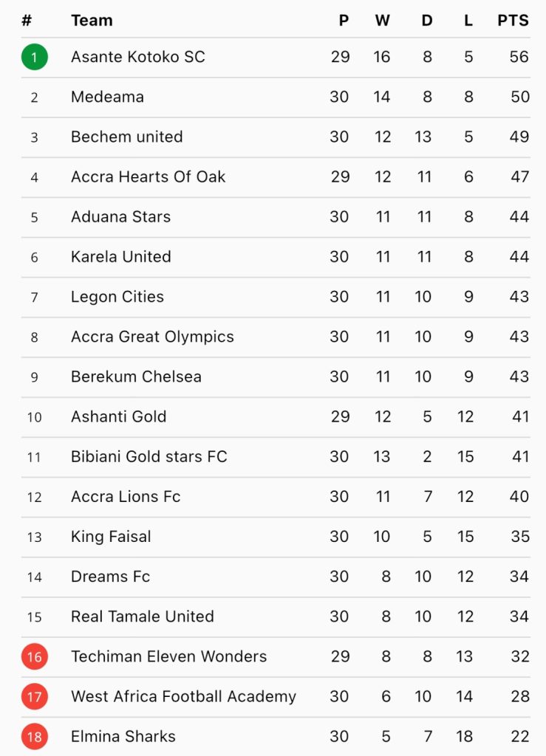Select Medeama in the standings
Image resolution: width=546 pixels, height=756 pixels.
tap(276, 97)
